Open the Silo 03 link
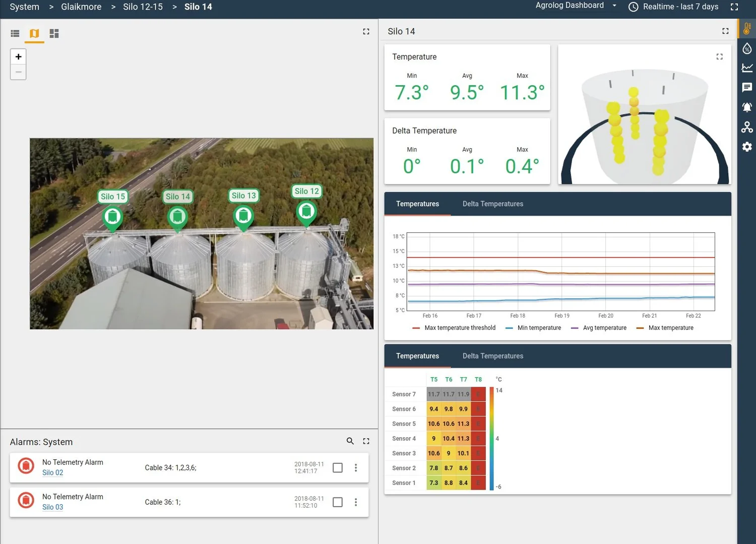Image resolution: width=756 pixels, height=544 pixels. [x=52, y=507]
